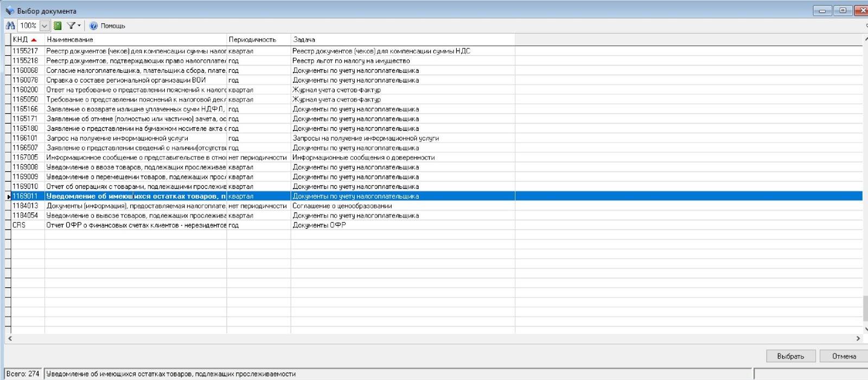Select row with КНД 1166507
Screen dimensions: 868x380
click(437, 148)
